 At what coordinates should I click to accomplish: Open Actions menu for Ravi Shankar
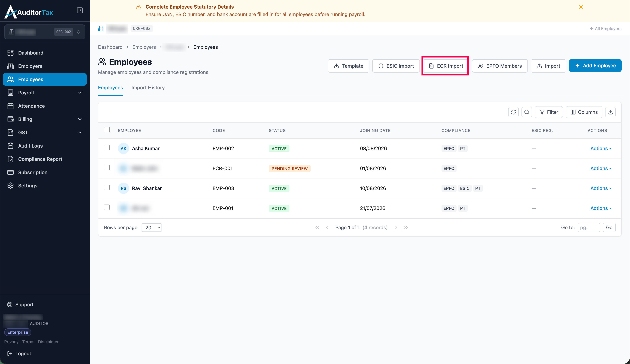click(600, 188)
